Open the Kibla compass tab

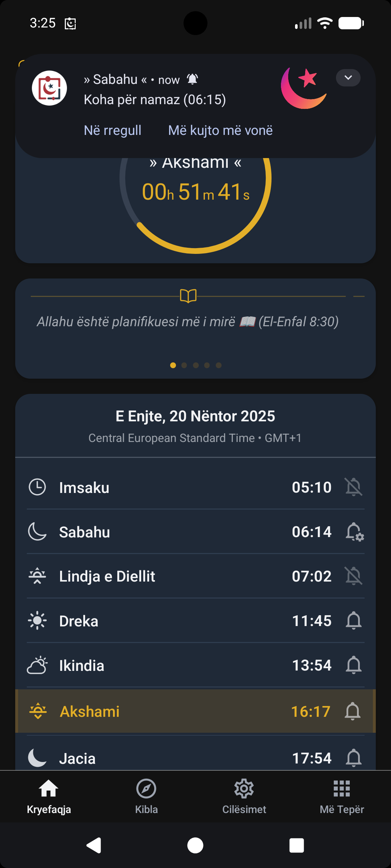[146, 796]
